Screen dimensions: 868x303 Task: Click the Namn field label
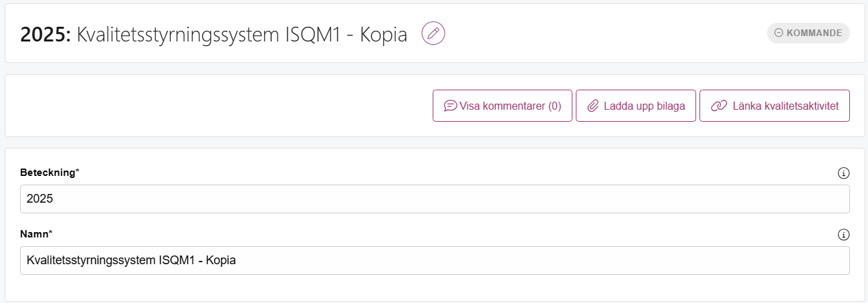pos(37,233)
